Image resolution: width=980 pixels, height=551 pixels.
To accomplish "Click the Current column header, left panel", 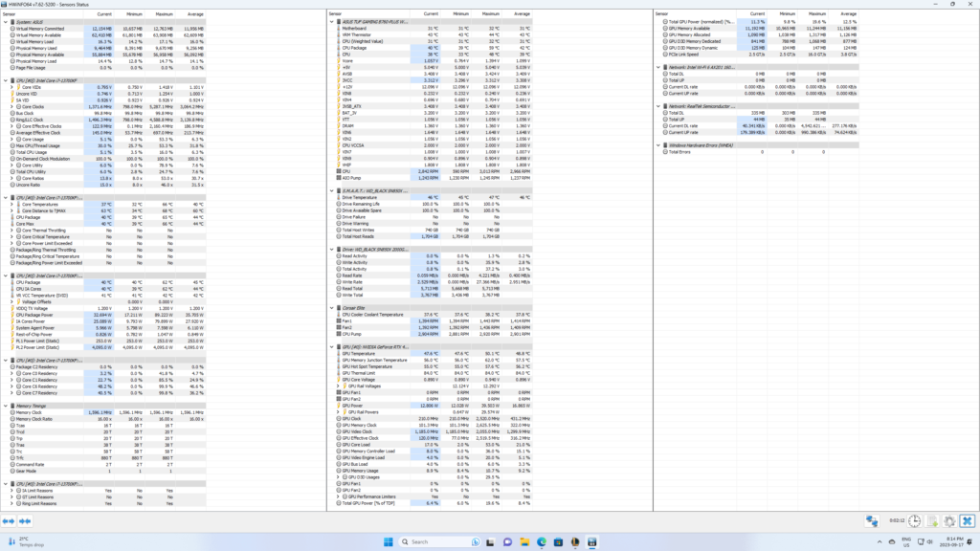I will pyautogui.click(x=104, y=13).
